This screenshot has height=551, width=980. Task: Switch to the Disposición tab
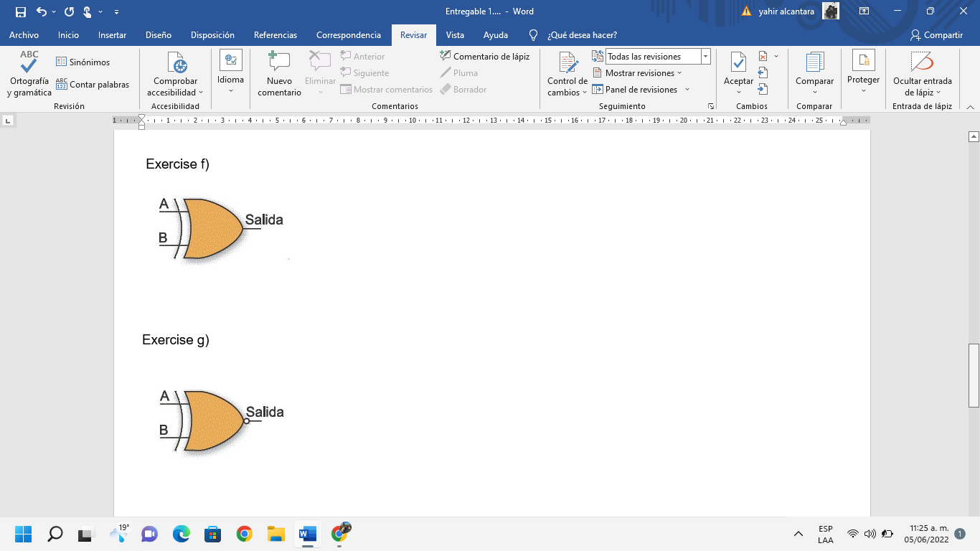point(212,35)
